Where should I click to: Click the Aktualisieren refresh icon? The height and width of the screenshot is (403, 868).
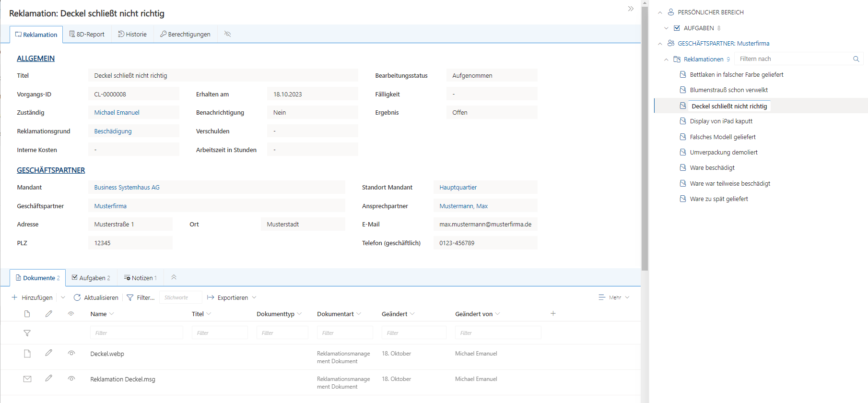point(77,297)
